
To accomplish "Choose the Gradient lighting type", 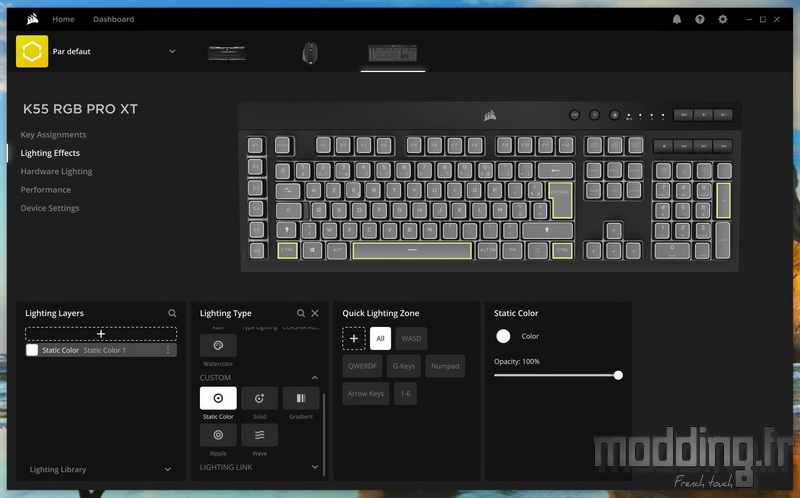I will 301,398.
